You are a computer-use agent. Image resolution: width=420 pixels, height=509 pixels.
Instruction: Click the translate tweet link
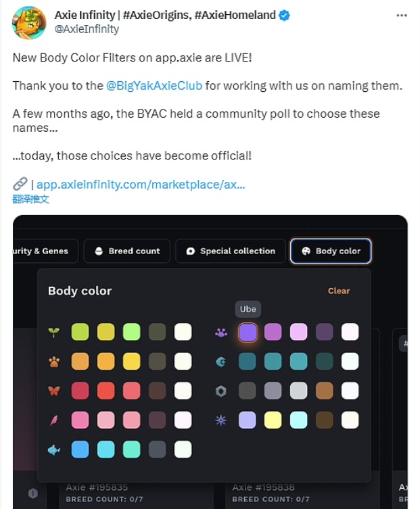point(31,199)
